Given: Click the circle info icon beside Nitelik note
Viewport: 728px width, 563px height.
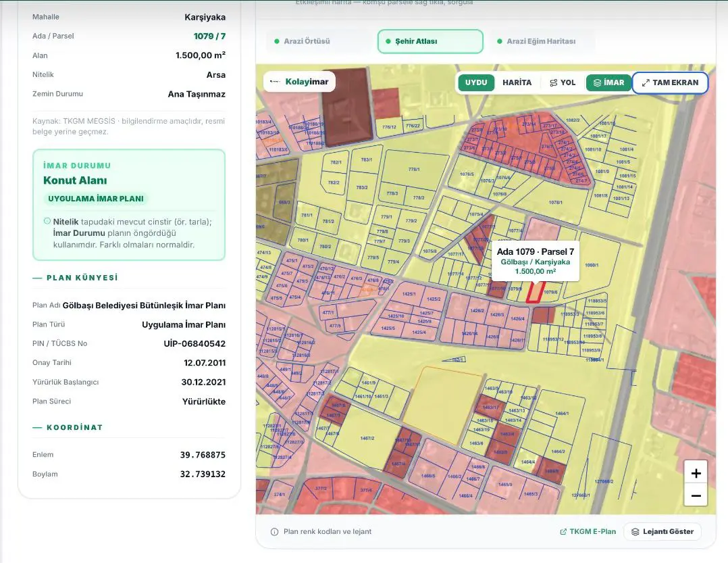Looking at the screenshot, I should tap(47, 221).
